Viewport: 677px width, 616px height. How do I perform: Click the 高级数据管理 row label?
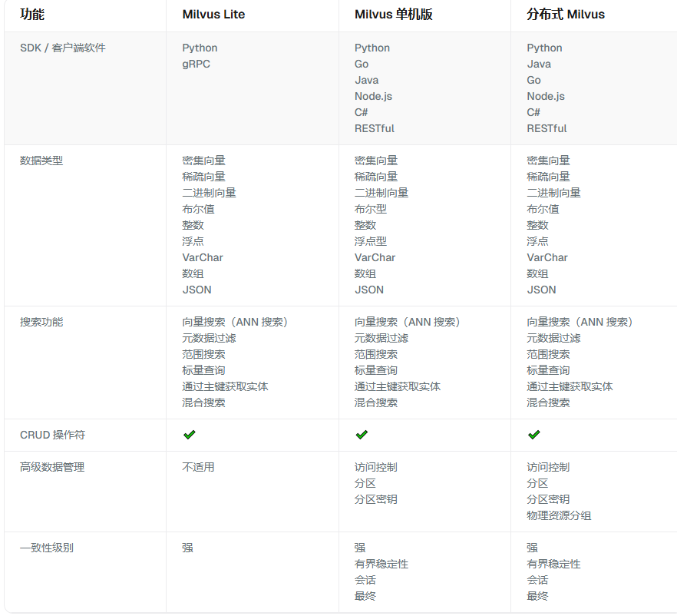(x=52, y=467)
